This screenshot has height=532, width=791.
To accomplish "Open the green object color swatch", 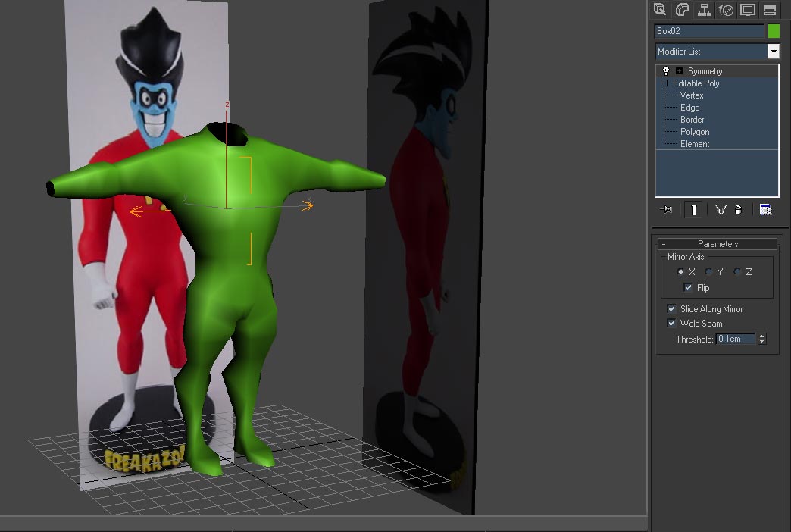I will click(774, 31).
